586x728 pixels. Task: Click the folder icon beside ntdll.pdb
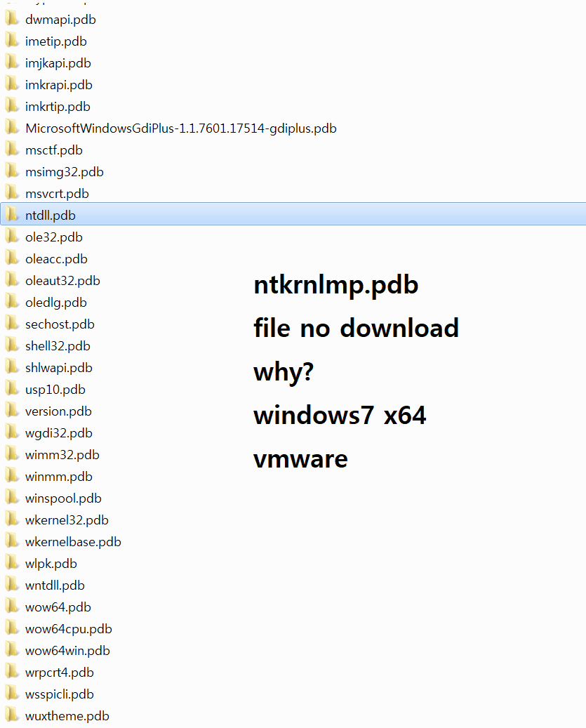click(12, 215)
